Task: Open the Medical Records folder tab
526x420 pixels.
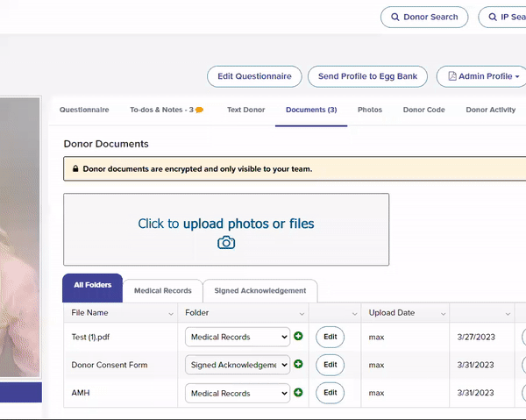Action: [163, 291]
